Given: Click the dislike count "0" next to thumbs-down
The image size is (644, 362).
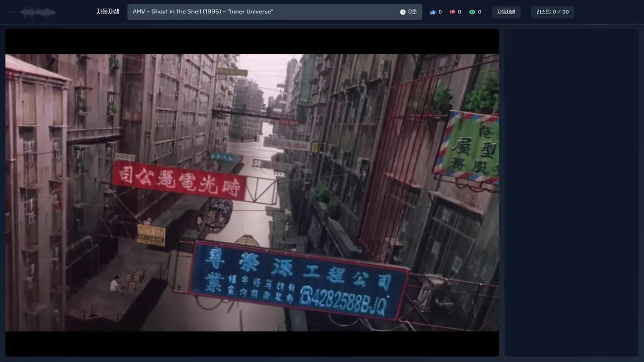Looking at the screenshot, I should pyautogui.click(x=459, y=12).
